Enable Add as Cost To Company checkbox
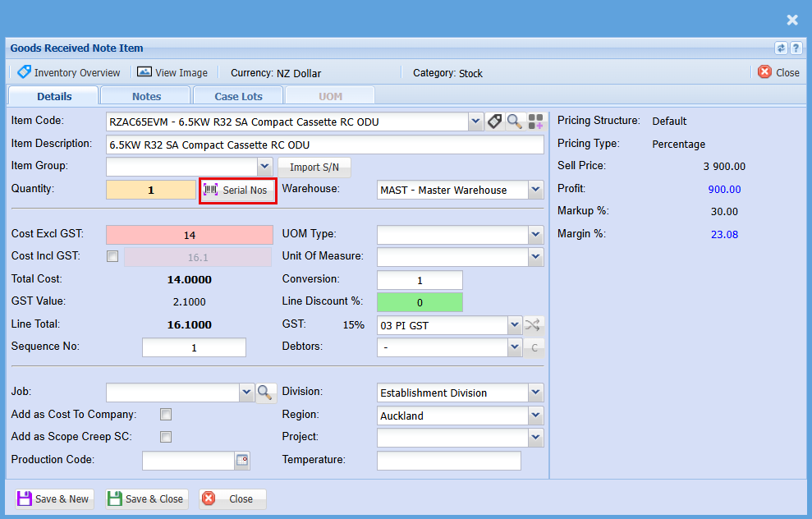812x519 pixels. [x=166, y=415]
